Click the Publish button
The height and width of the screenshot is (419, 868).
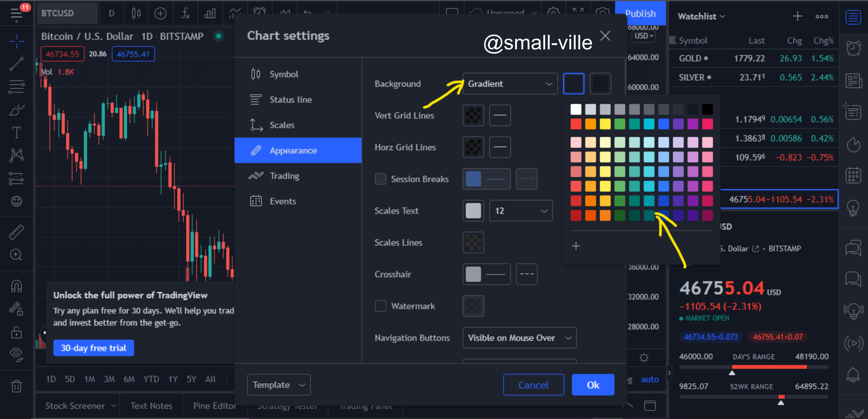pos(640,13)
